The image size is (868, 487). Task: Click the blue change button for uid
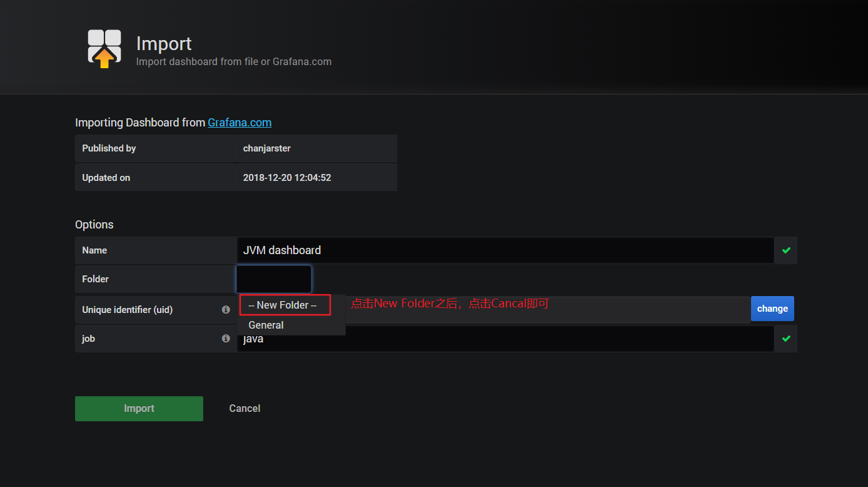[x=772, y=309]
